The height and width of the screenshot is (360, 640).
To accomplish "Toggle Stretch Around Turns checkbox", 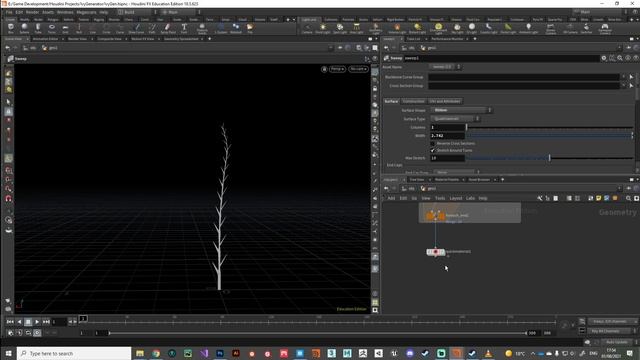I will click(433, 150).
